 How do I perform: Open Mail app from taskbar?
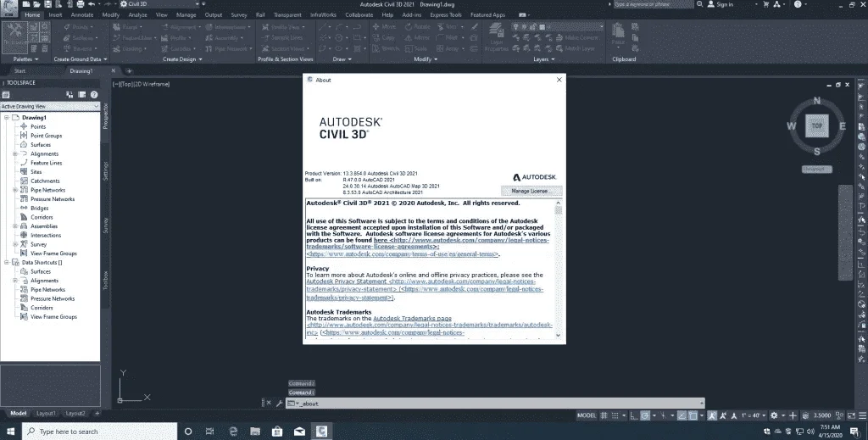click(299, 432)
